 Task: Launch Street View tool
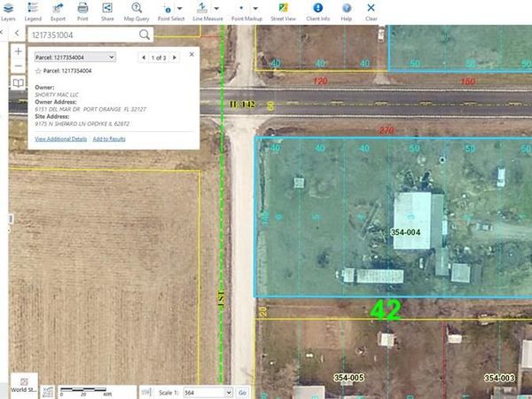(x=283, y=11)
